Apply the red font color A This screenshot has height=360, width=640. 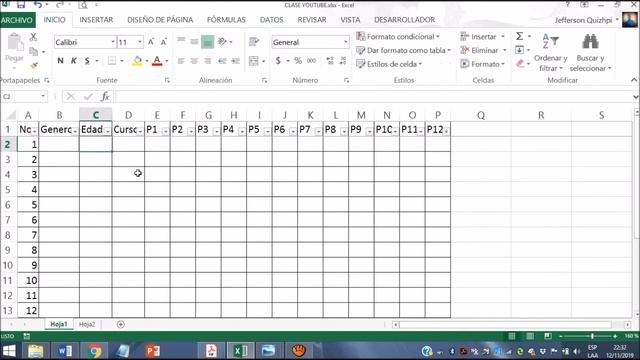tap(157, 61)
